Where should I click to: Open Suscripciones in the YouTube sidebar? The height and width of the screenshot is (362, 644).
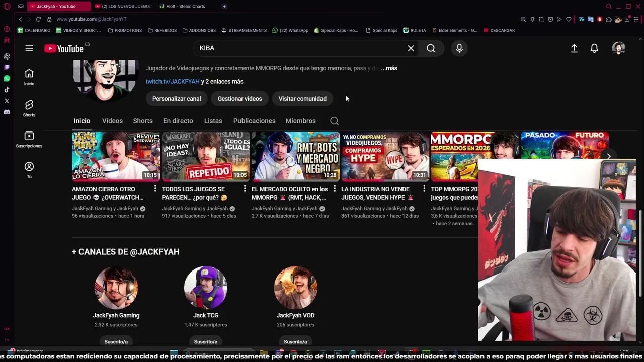click(29, 139)
